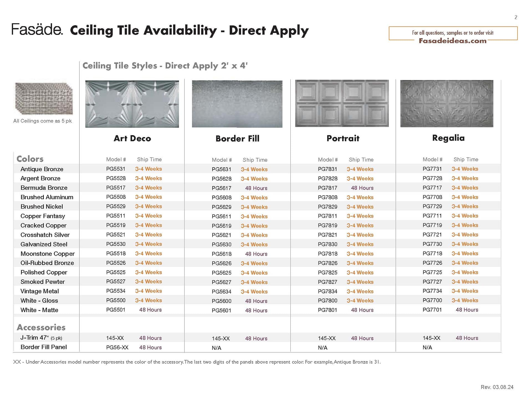The width and height of the screenshot is (532, 411).
Task: Click the 5 pk ceiling tiles stack image
Action: 44,98
